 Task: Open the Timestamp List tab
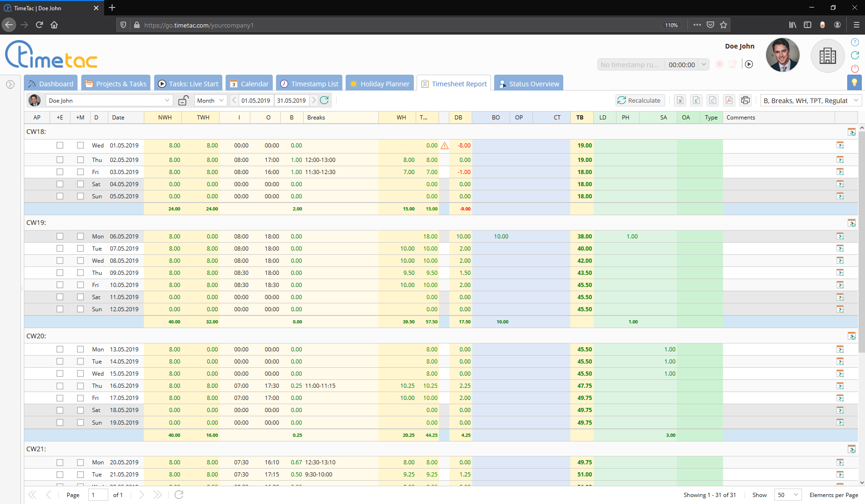point(309,84)
